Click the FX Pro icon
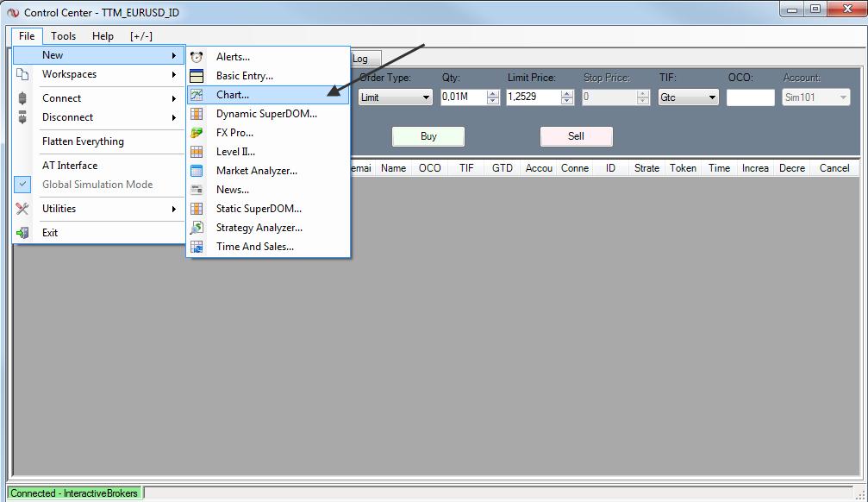This screenshot has height=502, width=868. coord(197,133)
